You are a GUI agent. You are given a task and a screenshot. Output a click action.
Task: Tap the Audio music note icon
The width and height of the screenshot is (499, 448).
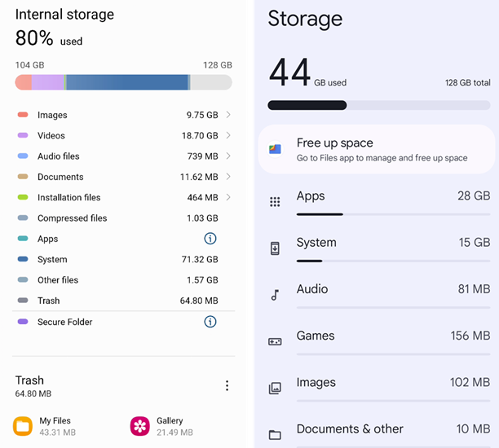(x=275, y=295)
